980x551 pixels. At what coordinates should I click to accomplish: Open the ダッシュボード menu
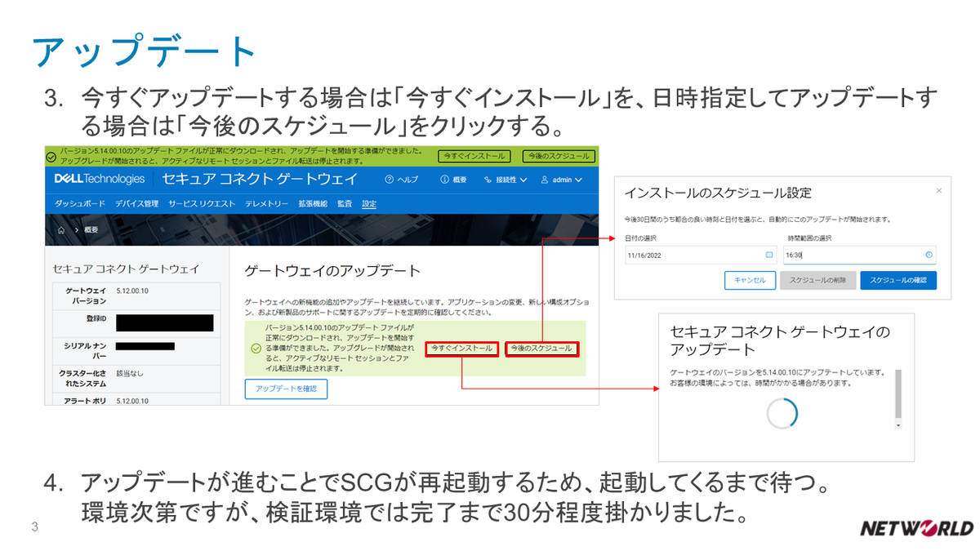[80, 203]
